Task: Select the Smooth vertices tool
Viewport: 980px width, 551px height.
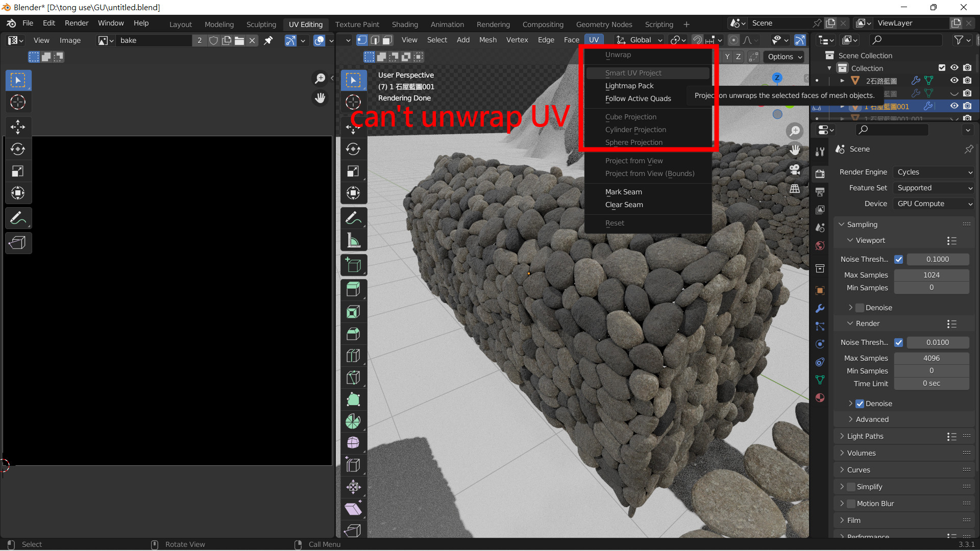Action: [353, 443]
